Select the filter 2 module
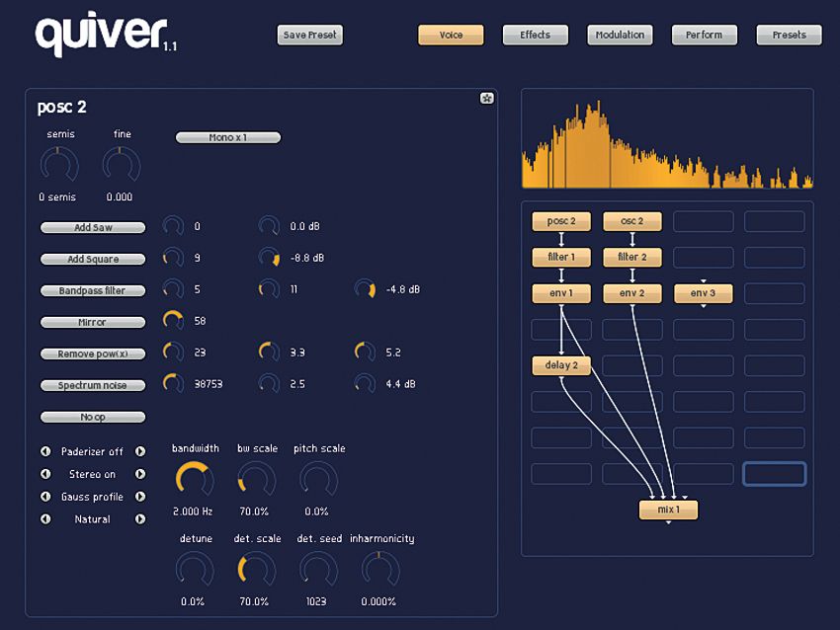Screen dimensions: 840x630 pyautogui.click(x=632, y=258)
